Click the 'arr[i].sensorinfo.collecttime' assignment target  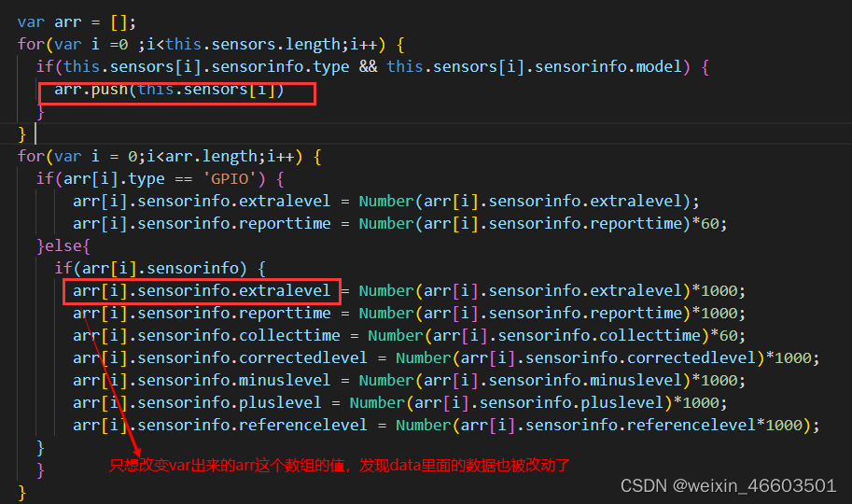pos(206,335)
